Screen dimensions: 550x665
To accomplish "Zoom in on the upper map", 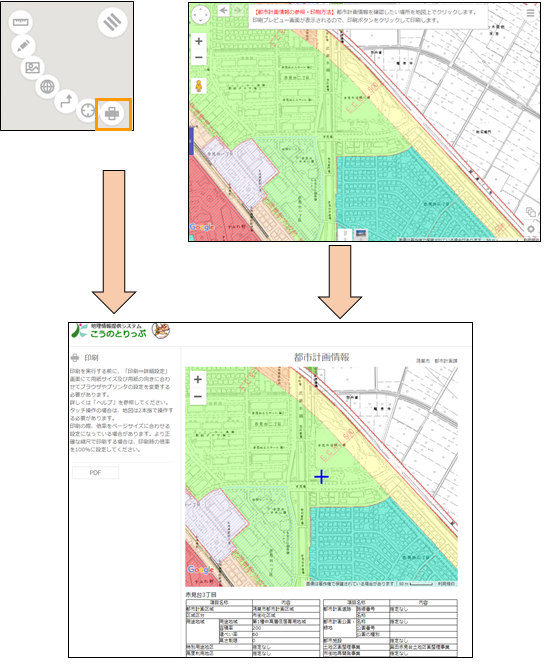I will 198,41.
